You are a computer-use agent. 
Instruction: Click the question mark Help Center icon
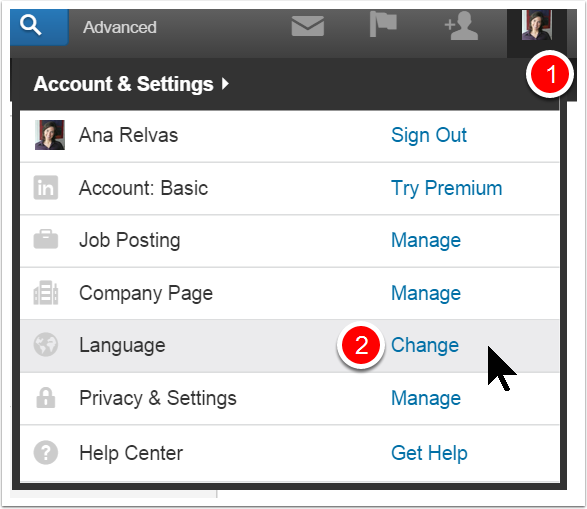46,452
